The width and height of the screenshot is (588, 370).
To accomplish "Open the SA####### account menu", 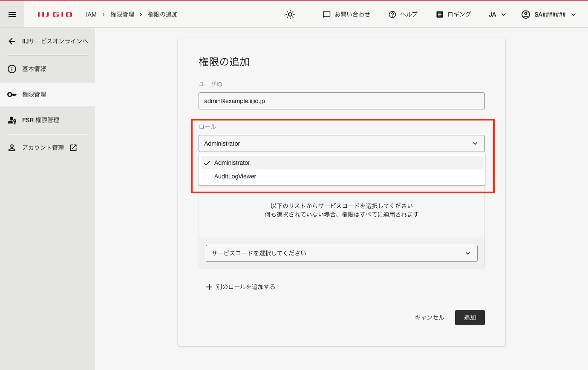I will click(x=549, y=14).
